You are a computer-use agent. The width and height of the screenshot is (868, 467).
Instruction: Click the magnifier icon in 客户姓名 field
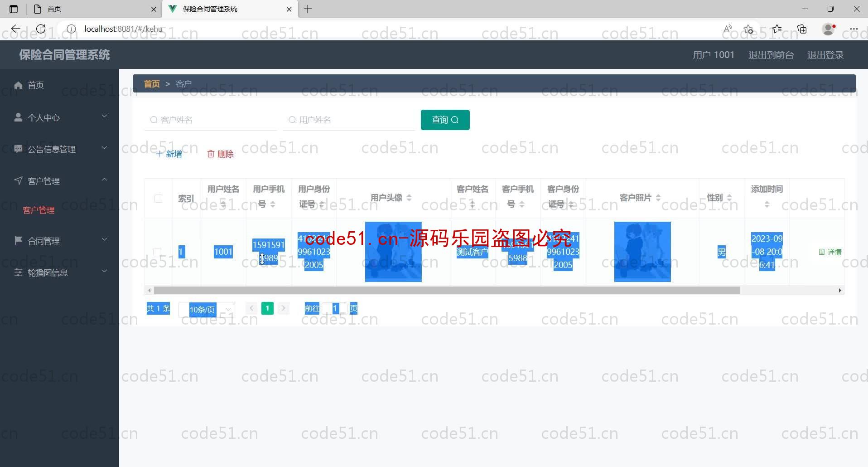click(154, 120)
